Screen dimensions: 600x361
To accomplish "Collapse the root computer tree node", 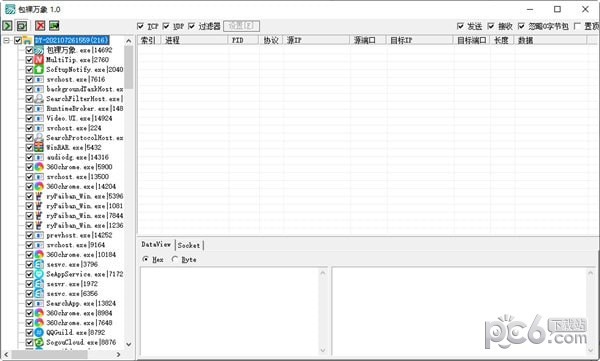I will [6, 40].
